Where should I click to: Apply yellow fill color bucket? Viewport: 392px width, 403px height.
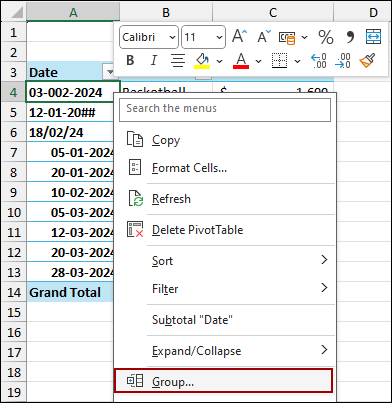pos(202,61)
